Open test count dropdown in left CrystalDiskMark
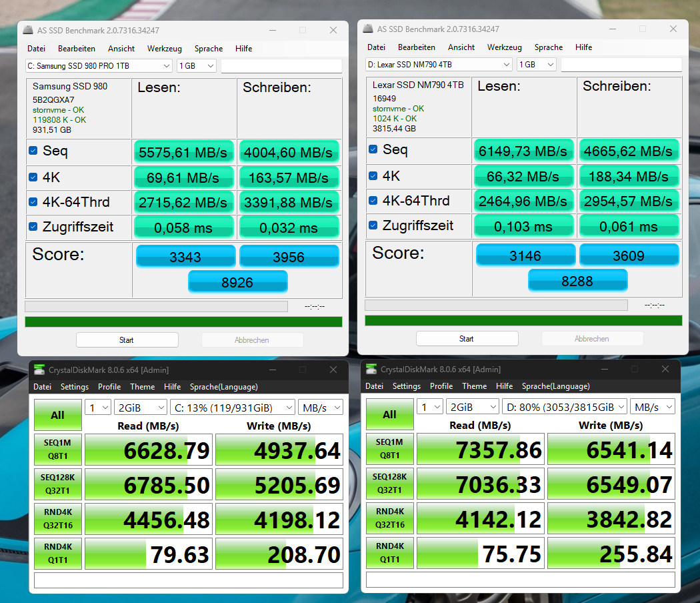 coord(98,408)
